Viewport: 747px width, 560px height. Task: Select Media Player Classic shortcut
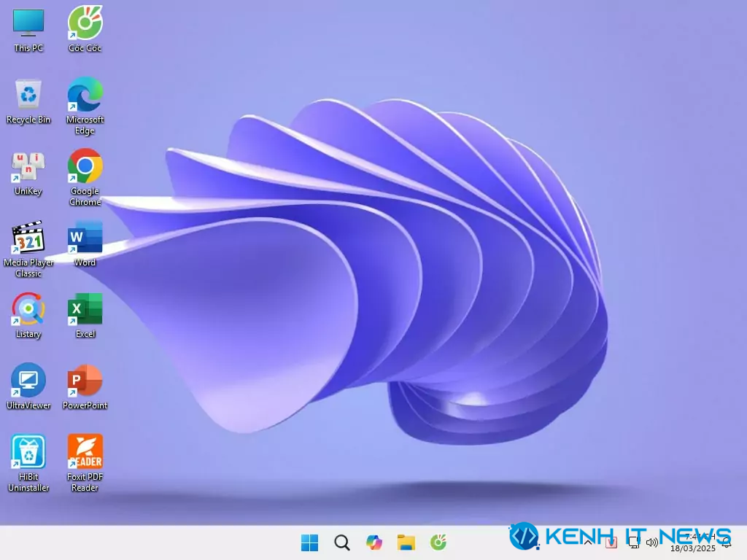[x=28, y=249]
